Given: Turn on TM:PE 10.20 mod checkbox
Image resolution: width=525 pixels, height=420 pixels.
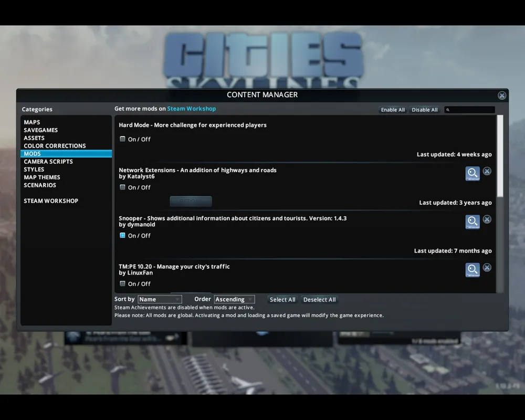Looking at the screenshot, I should pos(122,283).
